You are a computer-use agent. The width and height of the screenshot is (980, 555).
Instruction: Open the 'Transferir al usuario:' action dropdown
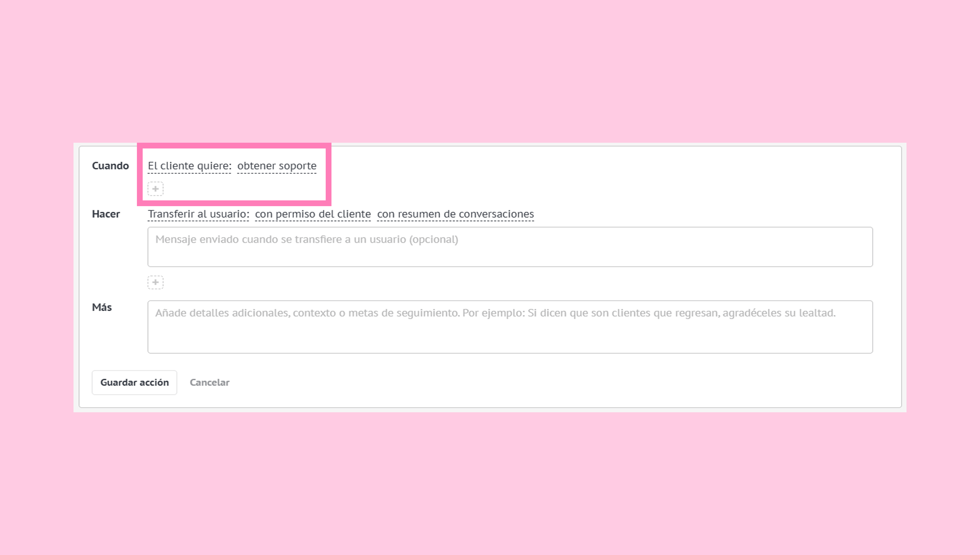click(198, 214)
